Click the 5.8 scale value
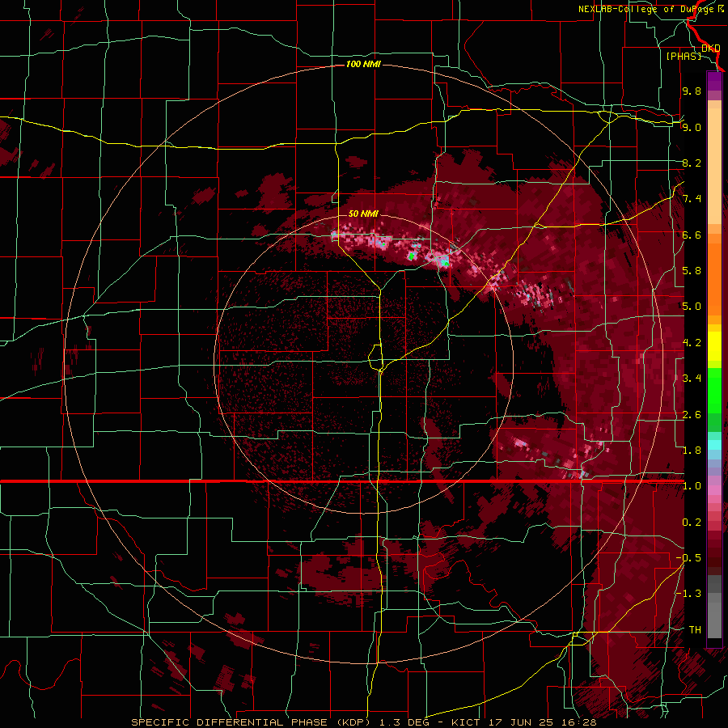The image size is (728, 728). tap(692, 271)
